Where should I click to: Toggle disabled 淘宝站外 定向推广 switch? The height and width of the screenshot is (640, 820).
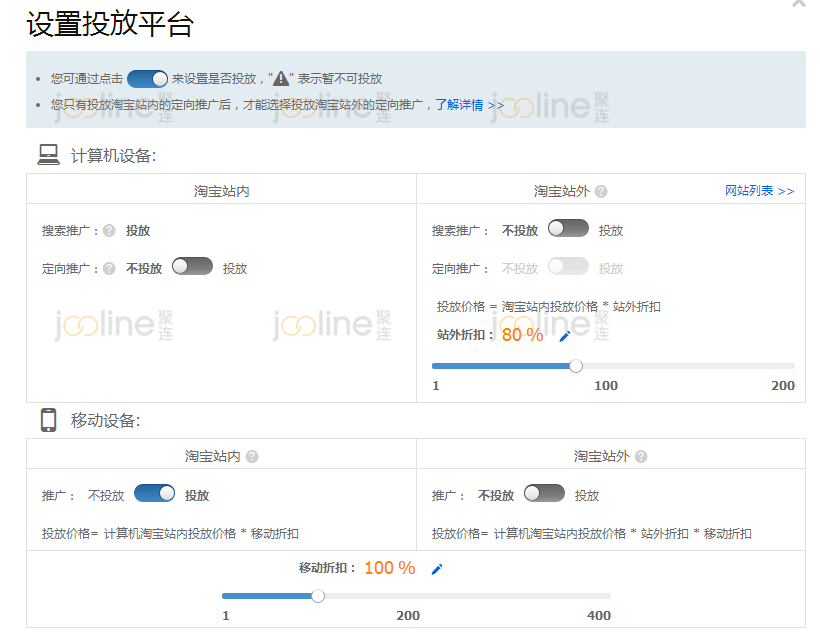pyautogui.click(x=568, y=266)
